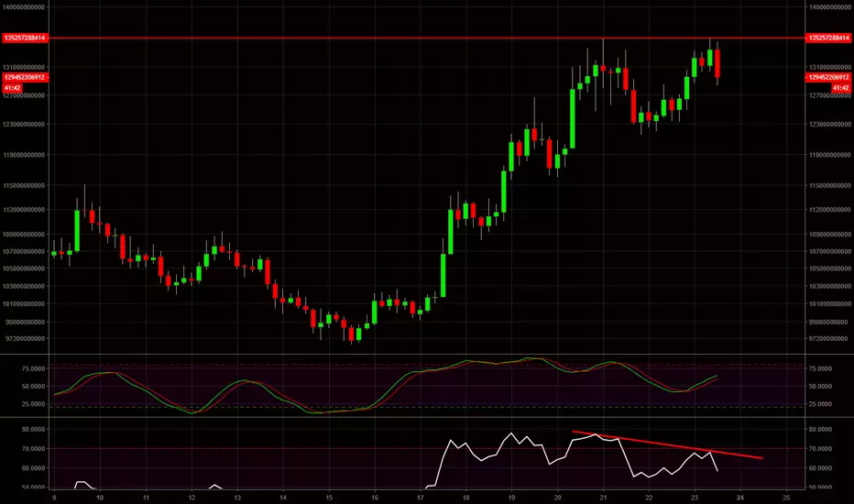Image resolution: width=854 pixels, height=504 pixels.
Task: Click 99000000000 on the left price axis
Action: [26, 322]
